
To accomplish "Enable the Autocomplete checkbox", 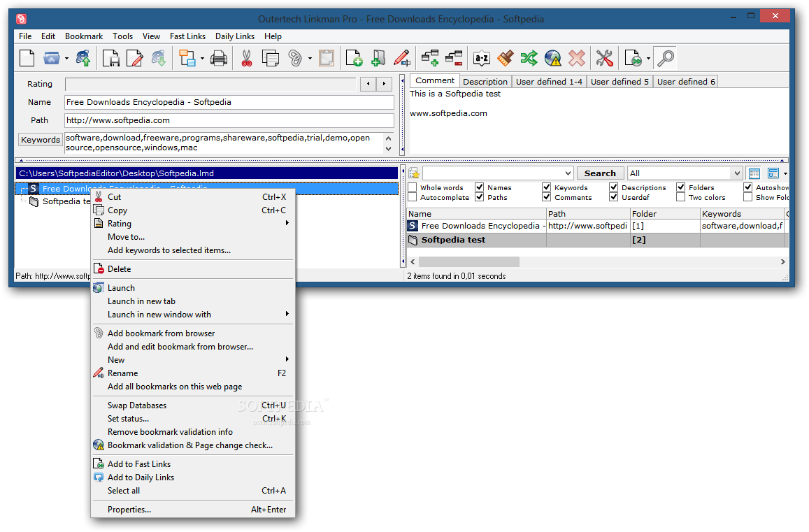I will pyautogui.click(x=413, y=197).
